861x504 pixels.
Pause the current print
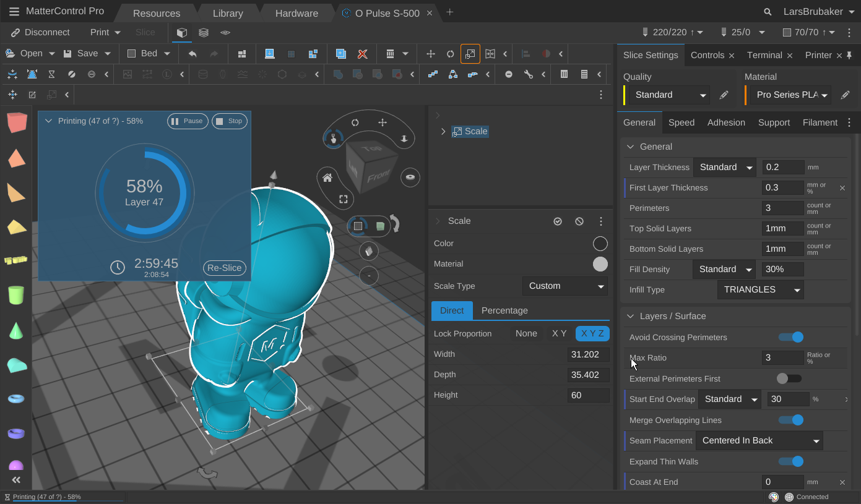coord(188,121)
